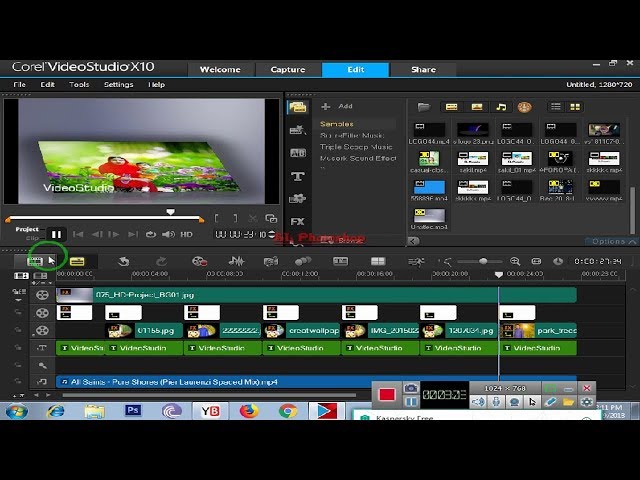Open the Track Motion tool

point(303,261)
